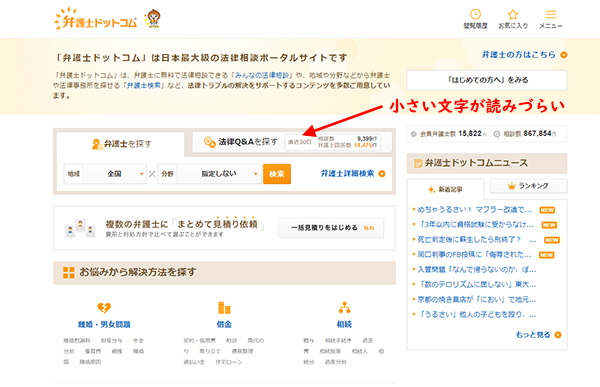Click the orange 検索 button

(277, 174)
